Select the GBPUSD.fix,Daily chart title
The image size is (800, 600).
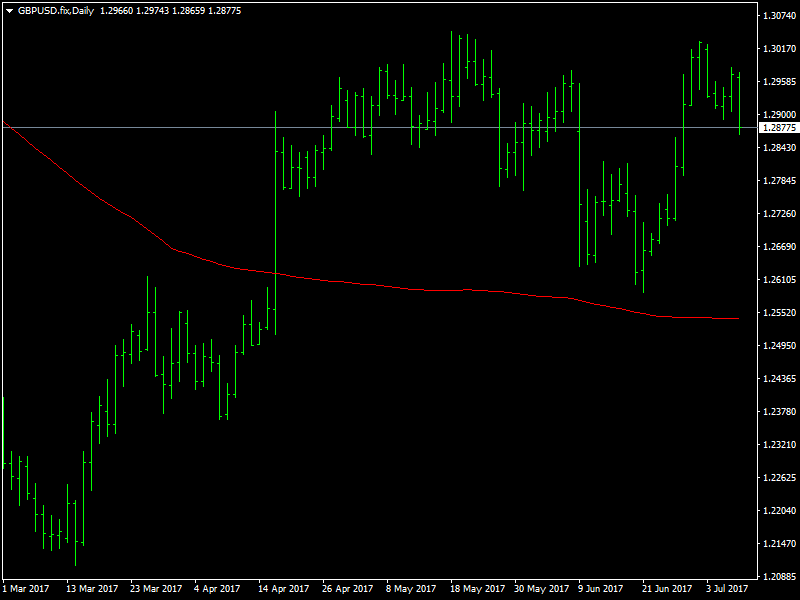pos(56,11)
